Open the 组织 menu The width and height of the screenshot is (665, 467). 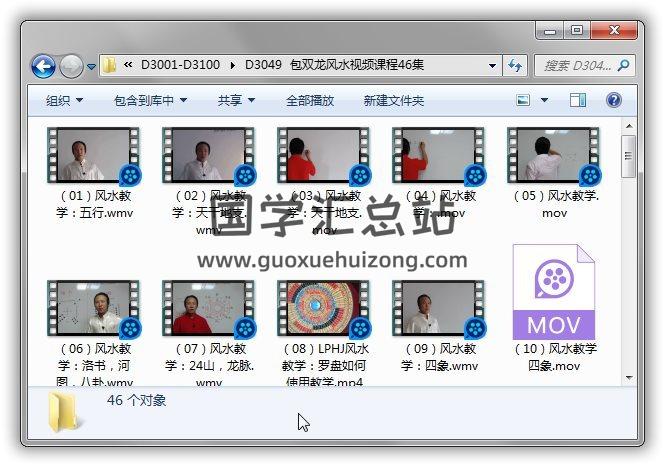(x=64, y=100)
